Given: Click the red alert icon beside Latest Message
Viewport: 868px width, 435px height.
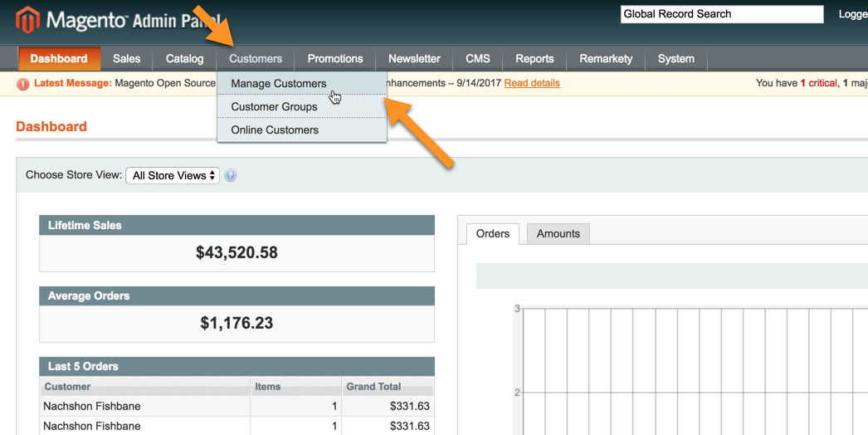Looking at the screenshot, I should tap(22, 84).
